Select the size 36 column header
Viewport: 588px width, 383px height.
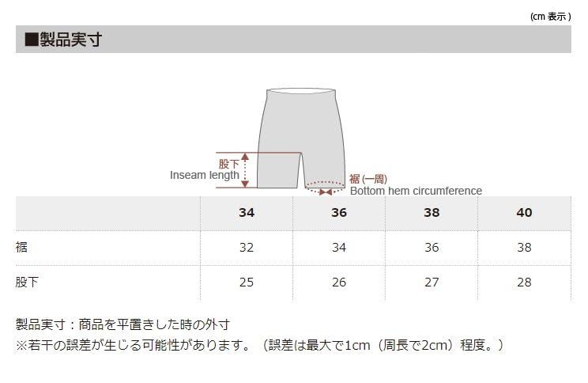tap(339, 213)
